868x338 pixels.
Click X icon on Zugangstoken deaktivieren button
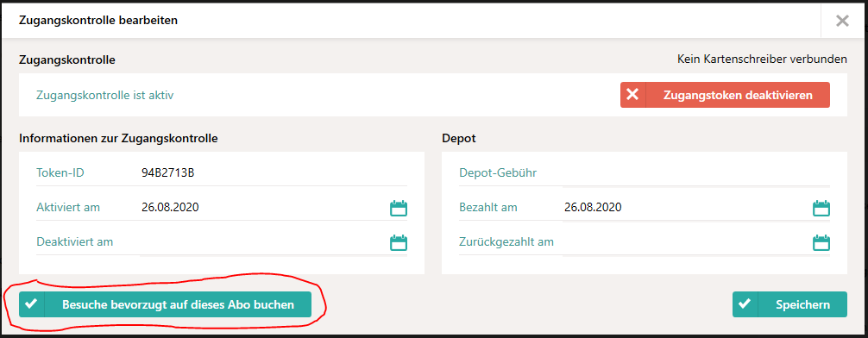(x=632, y=95)
